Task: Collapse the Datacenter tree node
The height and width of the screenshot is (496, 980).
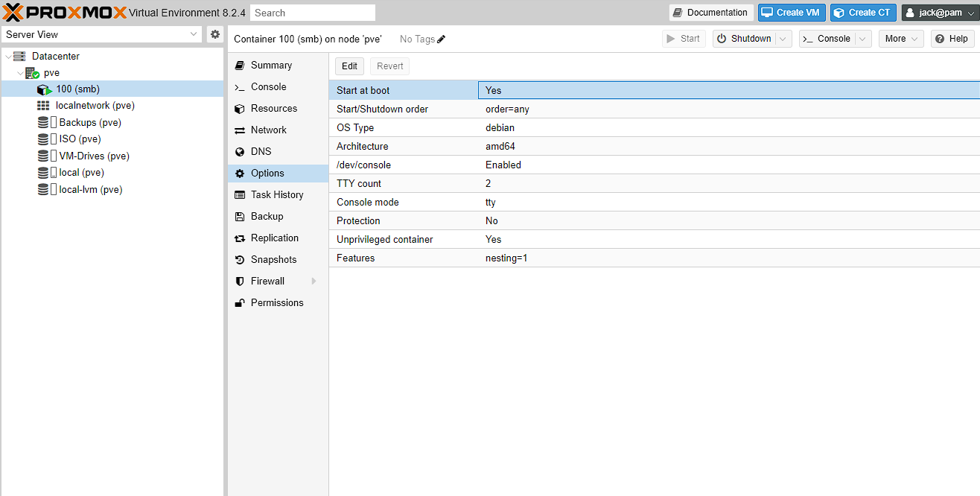Action: 8,57
